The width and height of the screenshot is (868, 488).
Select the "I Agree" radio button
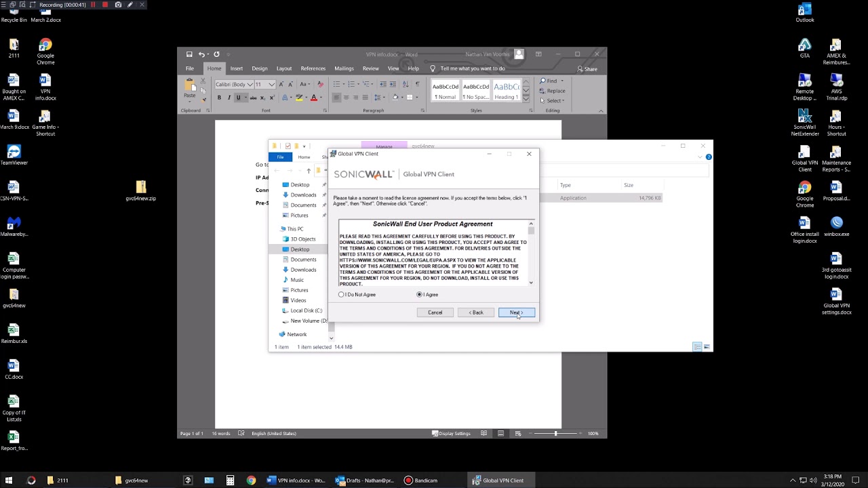420,295
